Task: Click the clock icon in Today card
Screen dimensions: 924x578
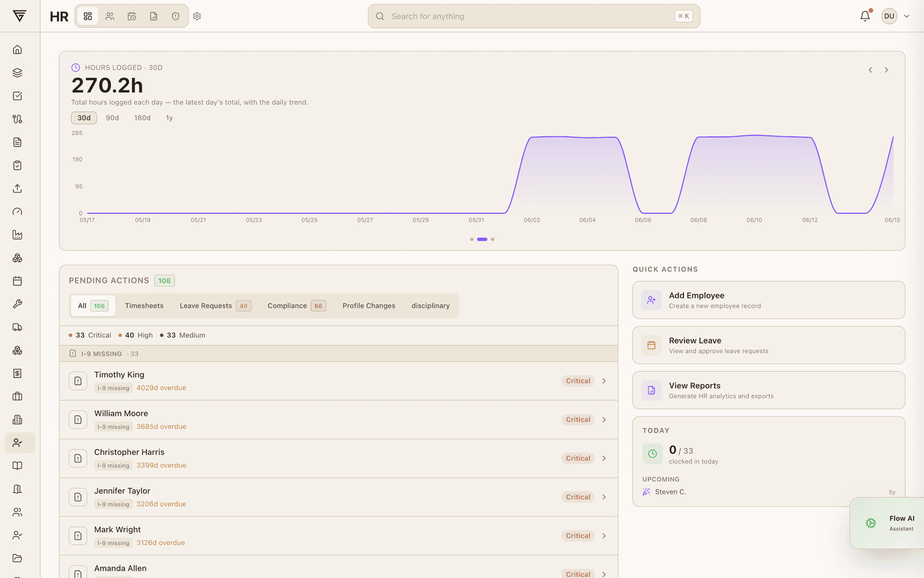Action: click(x=653, y=454)
